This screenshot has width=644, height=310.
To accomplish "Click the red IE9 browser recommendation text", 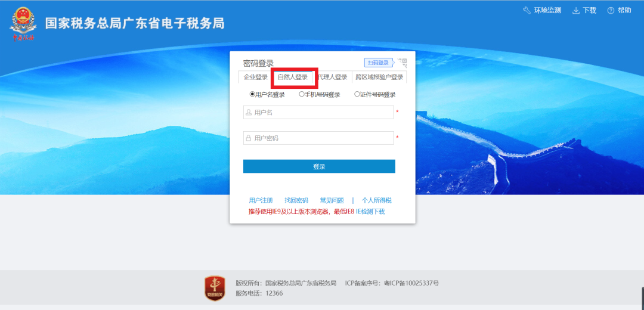I will point(301,212).
